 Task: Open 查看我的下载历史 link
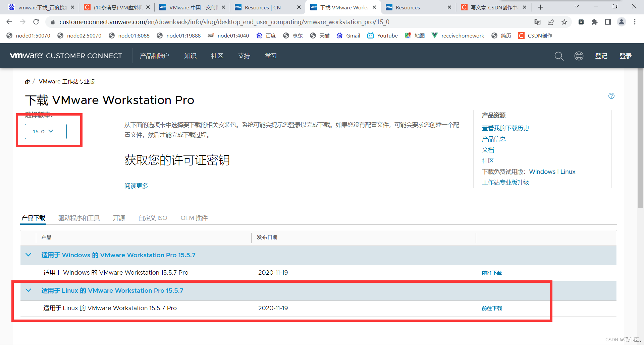pyautogui.click(x=505, y=128)
